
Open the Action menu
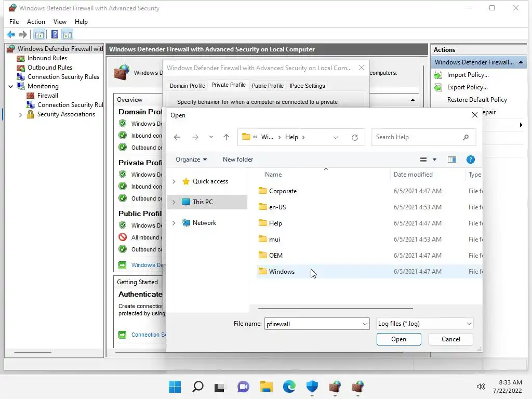[36, 22]
